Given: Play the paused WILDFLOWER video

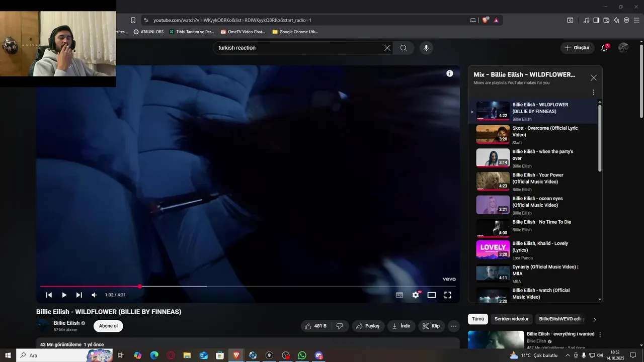Looking at the screenshot, I should (64, 295).
